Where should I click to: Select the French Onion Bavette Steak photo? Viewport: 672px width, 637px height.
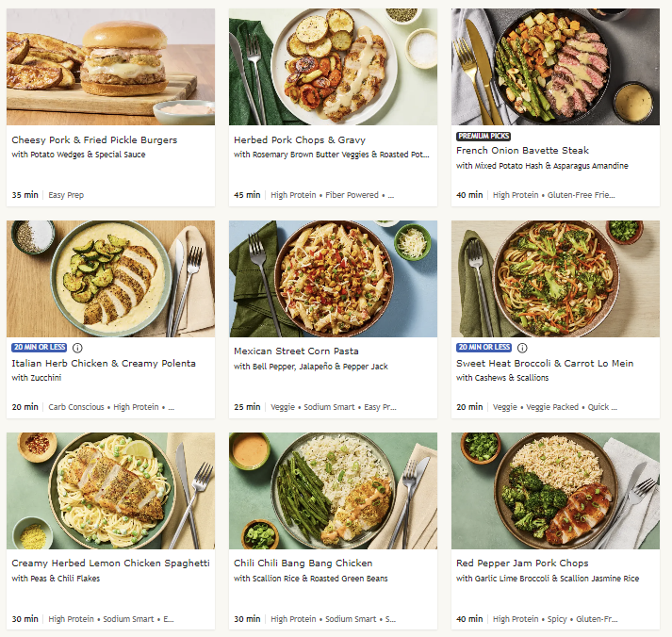(x=555, y=67)
